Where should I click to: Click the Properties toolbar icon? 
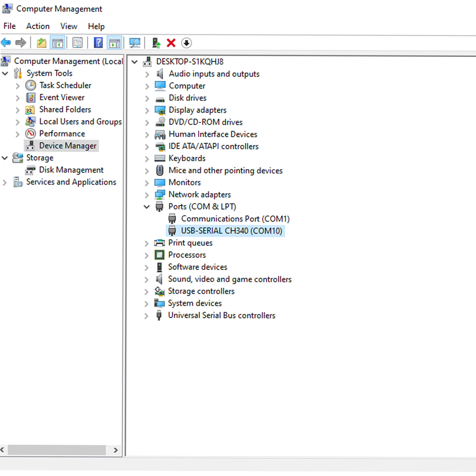78,43
